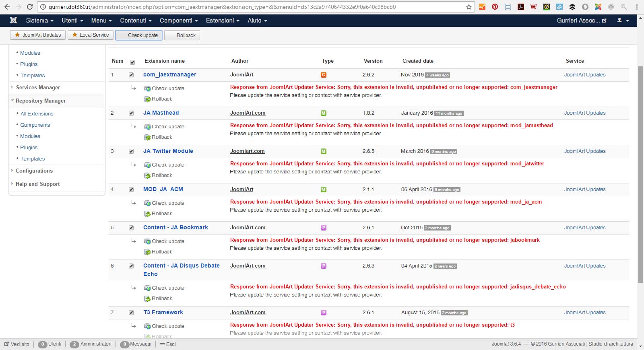Click the Check update toolbar button
Screen dimensions: 644x350
(x=139, y=35)
